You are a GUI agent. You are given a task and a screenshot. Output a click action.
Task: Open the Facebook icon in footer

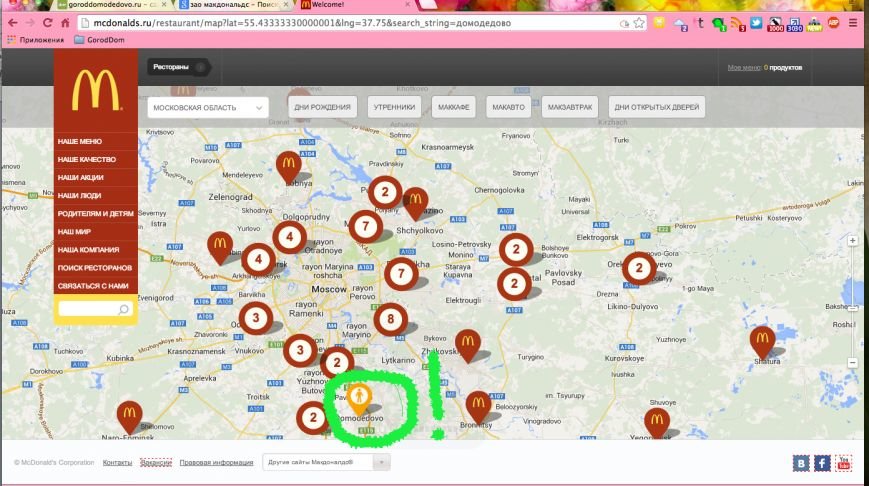click(822, 463)
